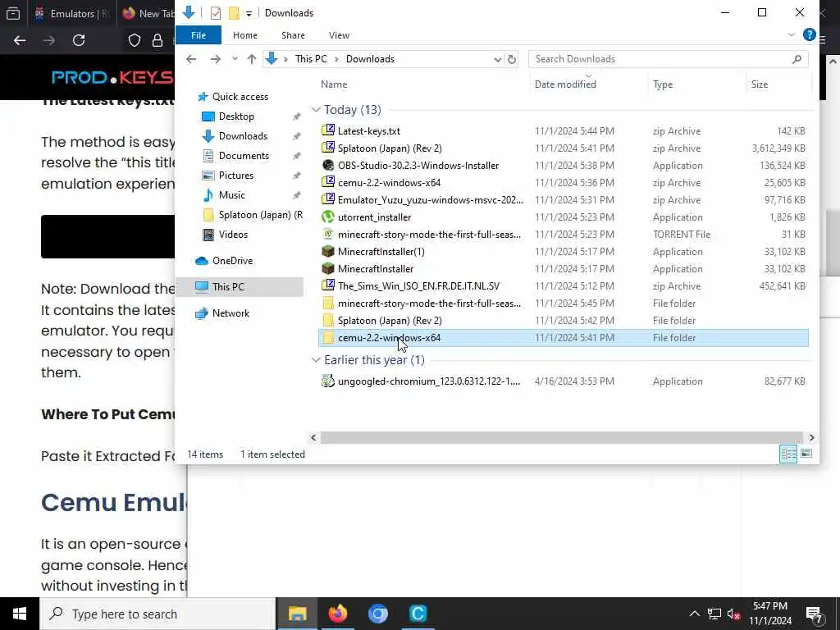
Task: Select minecraft-story-mode file folder
Action: tap(429, 304)
